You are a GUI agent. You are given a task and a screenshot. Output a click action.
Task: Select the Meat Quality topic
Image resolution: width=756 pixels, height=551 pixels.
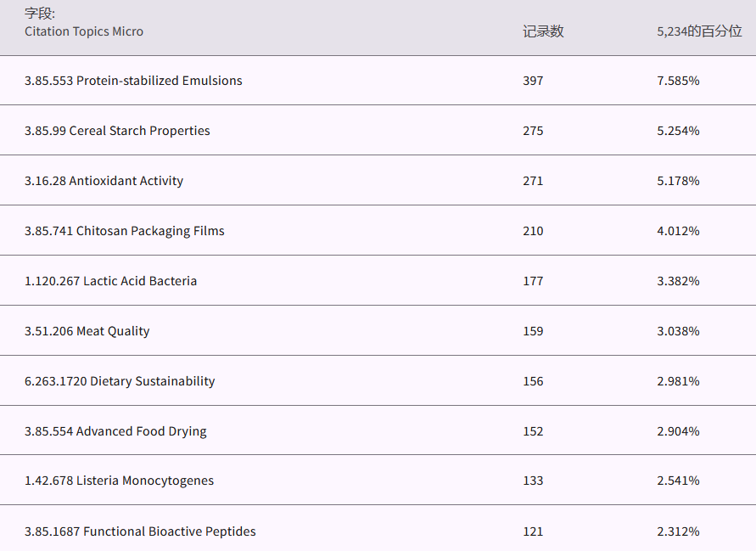(x=87, y=331)
